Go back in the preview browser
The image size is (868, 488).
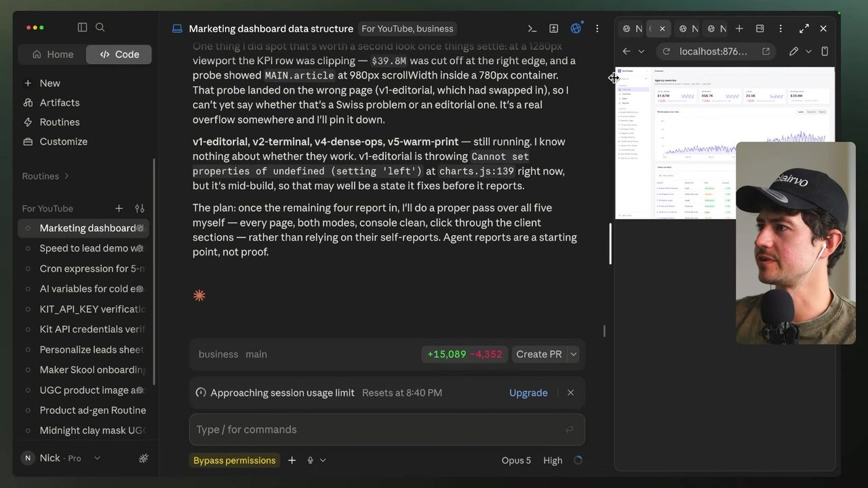(x=627, y=52)
